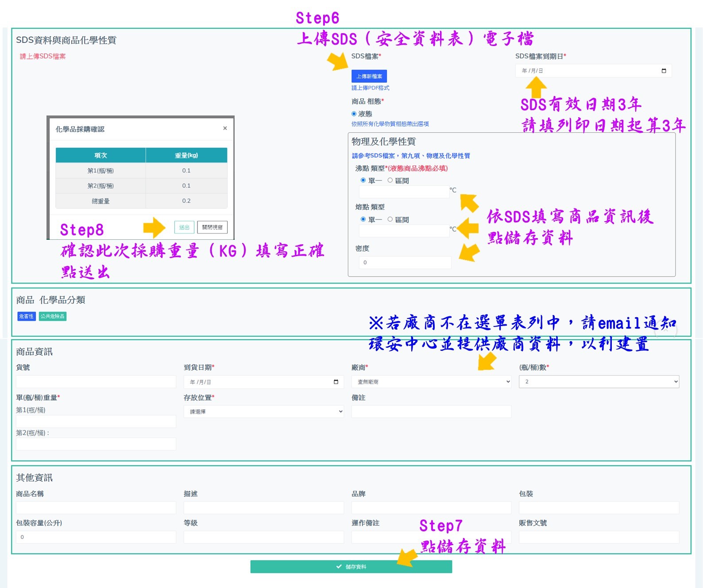Click the 商品名稱 product name field
703x588 pixels.
pos(96,508)
